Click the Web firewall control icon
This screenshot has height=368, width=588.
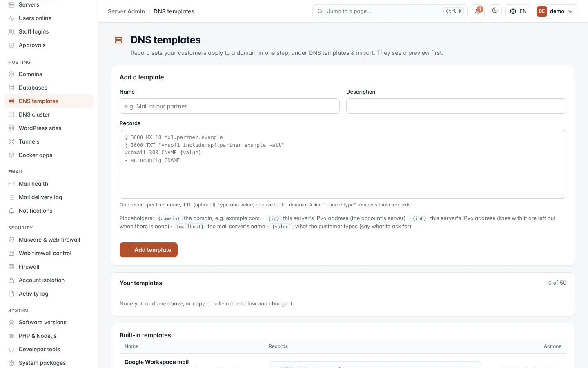pos(11,254)
